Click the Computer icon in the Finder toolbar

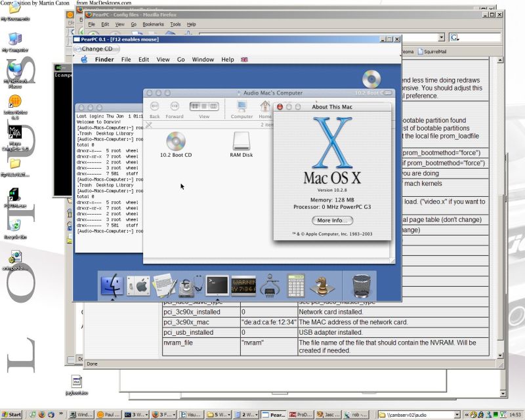240,105
